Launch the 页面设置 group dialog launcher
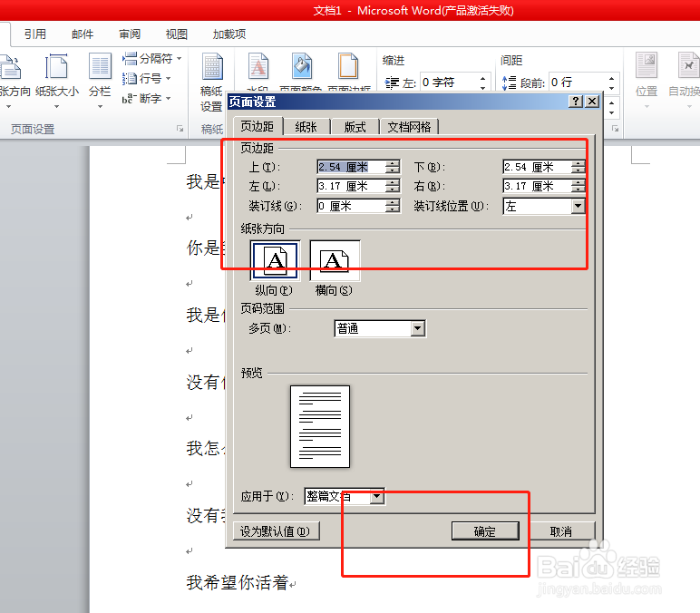The height and width of the screenshot is (613, 700). [180, 129]
